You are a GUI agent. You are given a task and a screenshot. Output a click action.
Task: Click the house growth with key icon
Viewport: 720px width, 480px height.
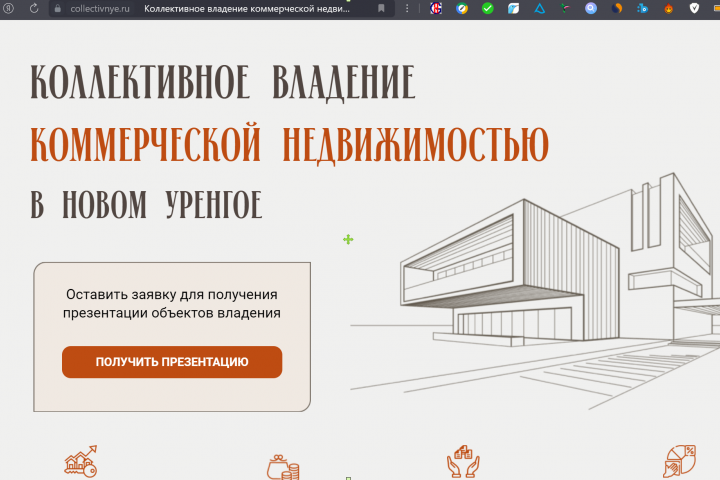point(81,462)
